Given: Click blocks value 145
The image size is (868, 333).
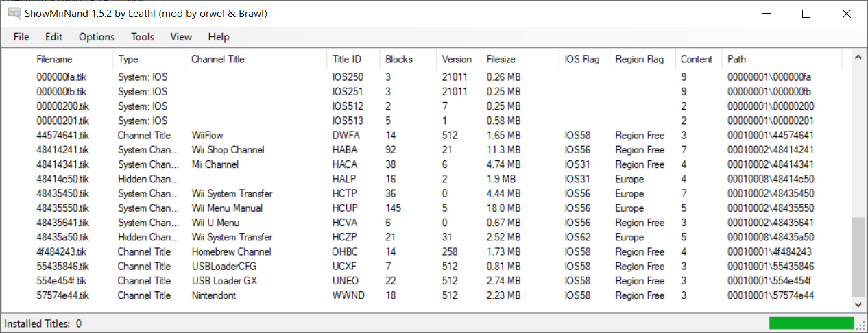Looking at the screenshot, I should [x=394, y=208].
